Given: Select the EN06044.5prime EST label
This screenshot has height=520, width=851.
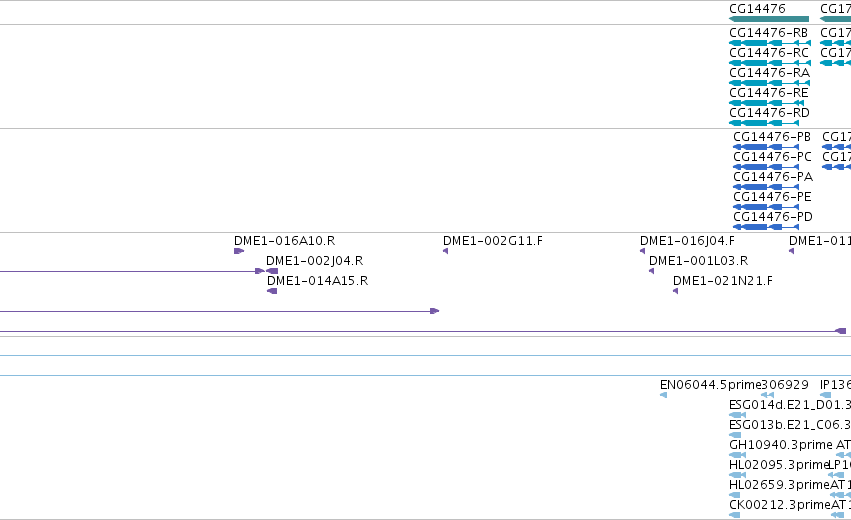Looking at the screenshot, I should [710, 385].
